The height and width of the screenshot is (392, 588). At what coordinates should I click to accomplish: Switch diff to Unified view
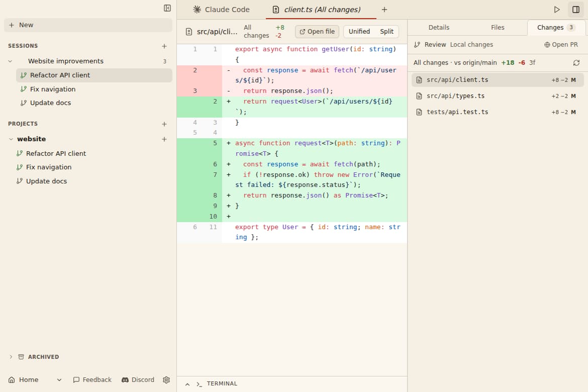(359, 32)
